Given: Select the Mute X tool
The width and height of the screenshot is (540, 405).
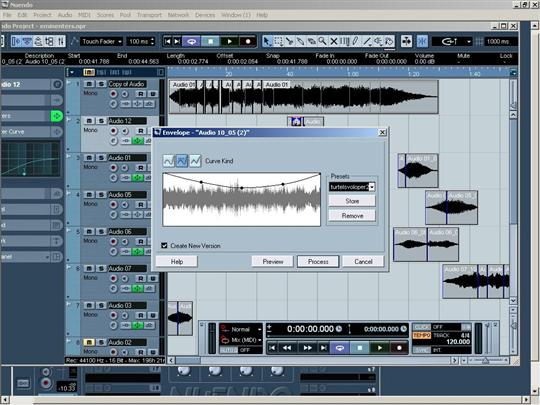Looking at the screenshot, I should tap(333, 41).
